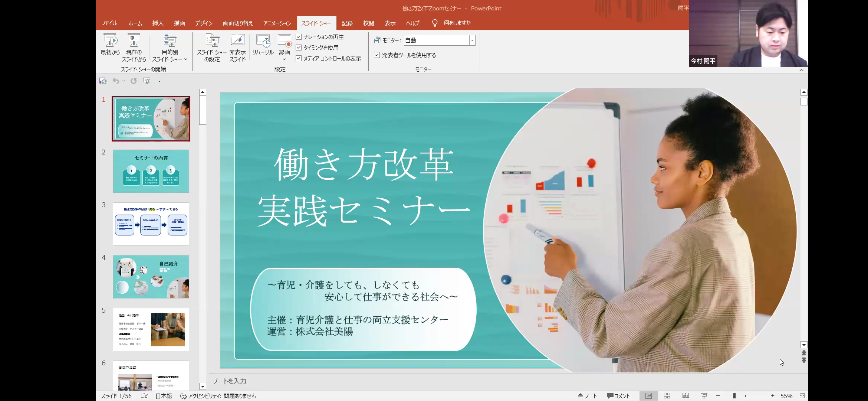This screenshot has width=868, height=401.
Task: Start リハーサル timing icon
Action: pyautogui.click(x=263, y=41)
